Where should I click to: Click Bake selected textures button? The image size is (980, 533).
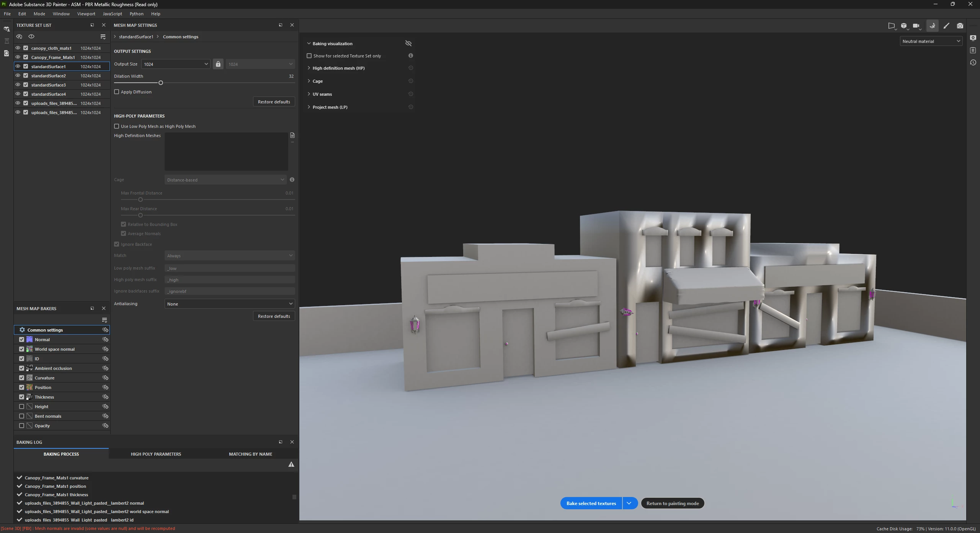pyautogui.click(x=591, y=503)
